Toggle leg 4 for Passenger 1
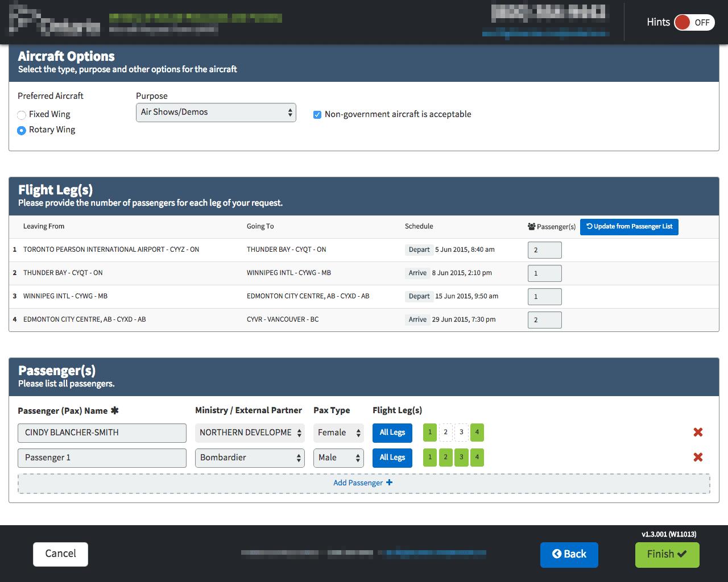The width and height of the screenshot is (728, 582). click(x=477, y=458)
